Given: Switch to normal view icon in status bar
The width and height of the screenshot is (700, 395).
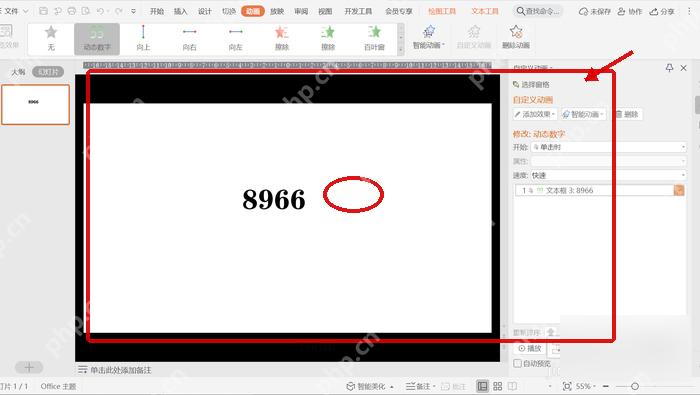Looking at the screenshot, I should pos(482,386).
